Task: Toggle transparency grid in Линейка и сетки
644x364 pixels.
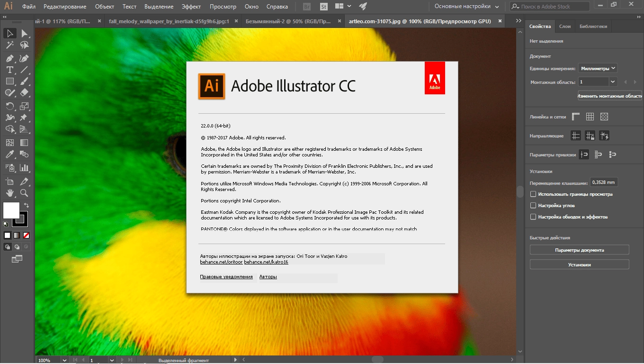Action: pyautogui.click(x=604, y=117)
